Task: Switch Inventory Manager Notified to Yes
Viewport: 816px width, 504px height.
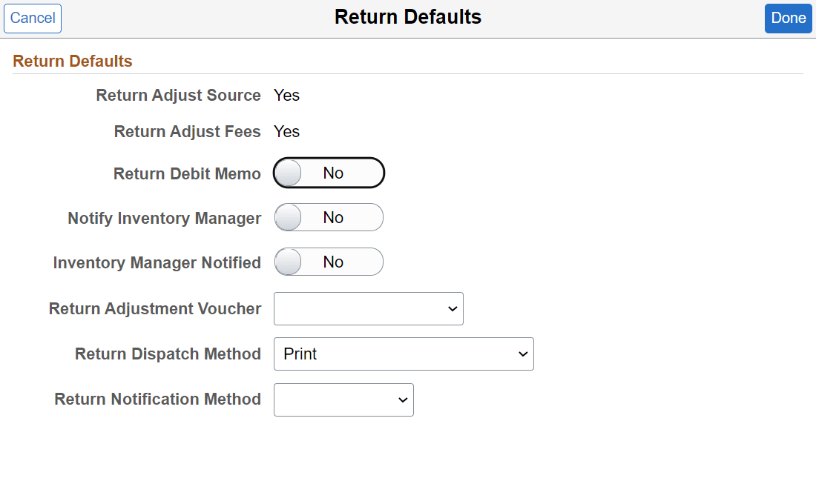Action: coord(329,262)
